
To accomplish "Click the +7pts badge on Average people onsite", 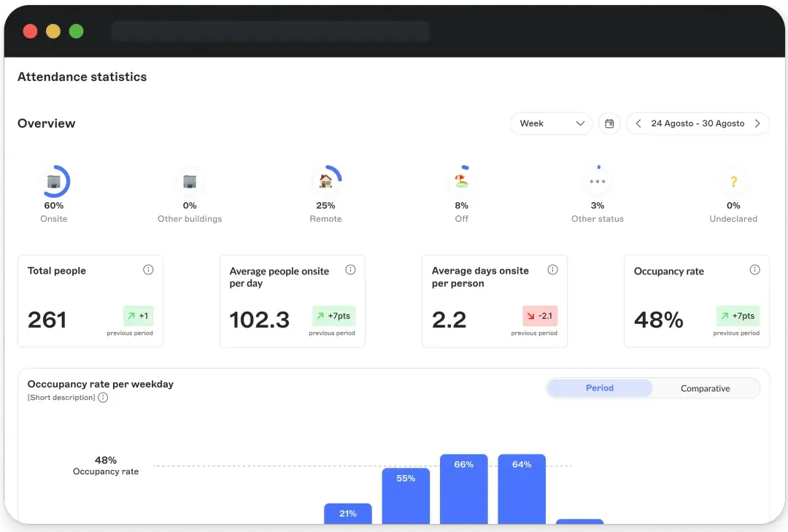I will click(x=333, y=316).
